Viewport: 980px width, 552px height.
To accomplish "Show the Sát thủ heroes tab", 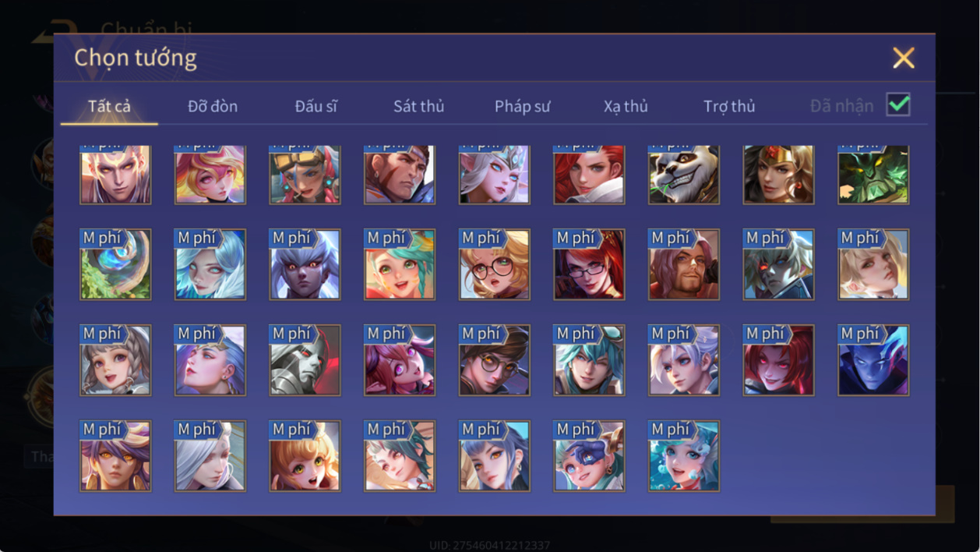I will (x=418, y=106).
